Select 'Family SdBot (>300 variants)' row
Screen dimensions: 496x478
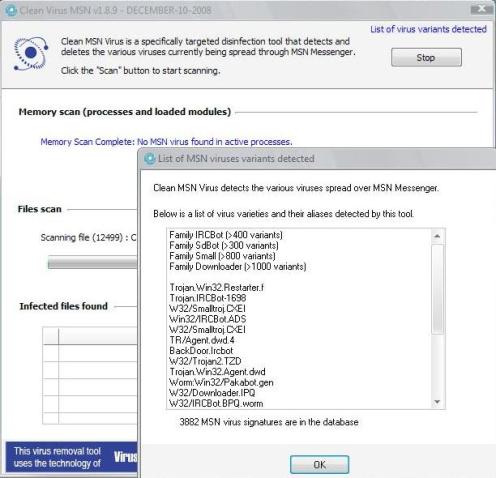[x=224, y=246]
